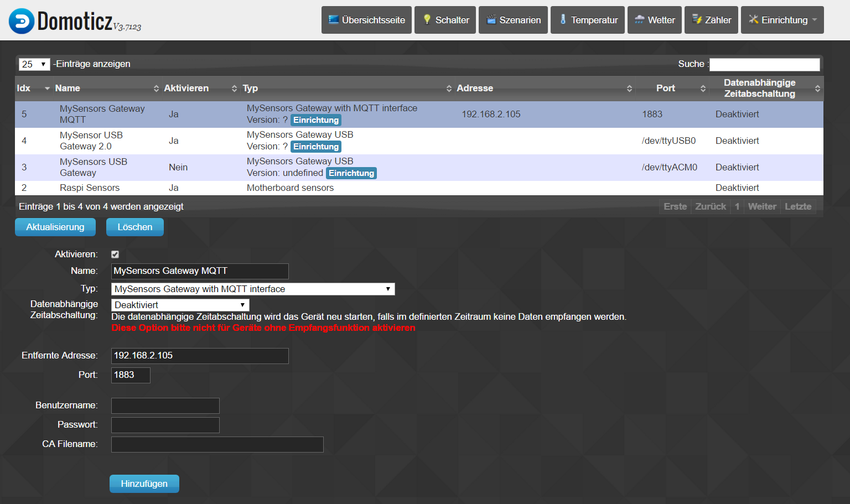Click the Schalter light bulb icon
The width and height of the screenshot is (850, 504).
[x=427, y=20]
